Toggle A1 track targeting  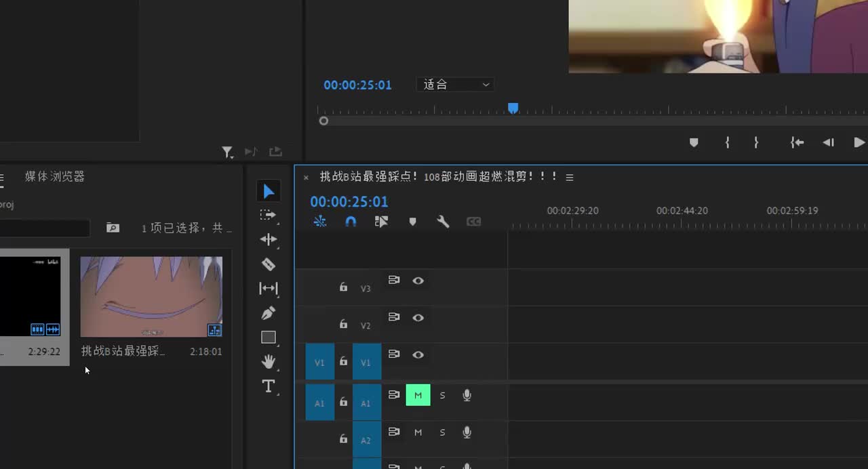click(x=367, y=403)
